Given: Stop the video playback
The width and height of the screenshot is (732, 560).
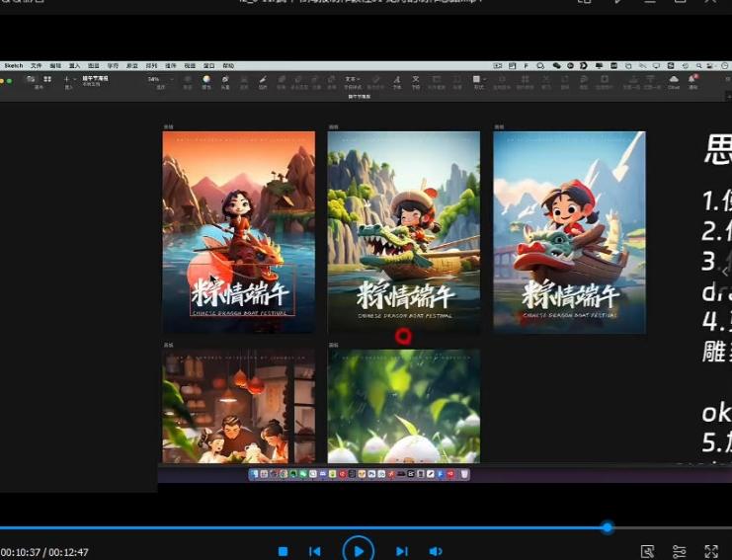Looking at the screenshot, I should click(283, 551).
